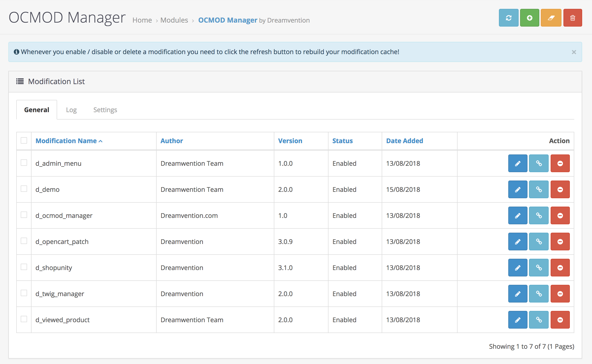The image size is (592, 364).
Task: Click link icon for d_twig_manager row
Action: (539, 294)
